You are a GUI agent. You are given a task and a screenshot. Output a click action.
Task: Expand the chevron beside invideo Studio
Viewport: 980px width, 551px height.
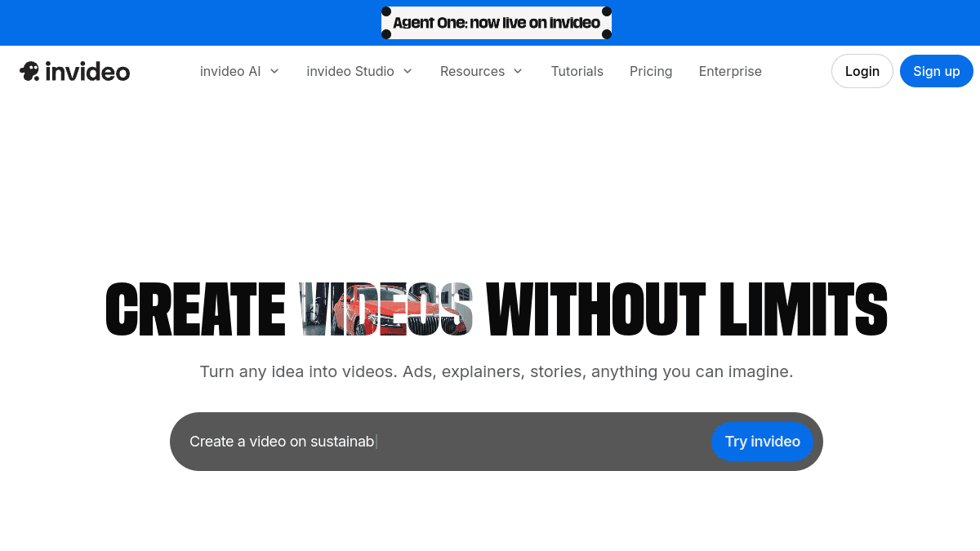click(408, 71)
